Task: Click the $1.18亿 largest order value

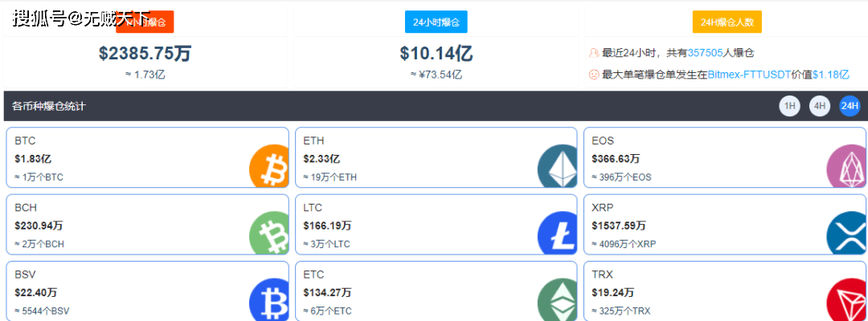Action: 830,74
